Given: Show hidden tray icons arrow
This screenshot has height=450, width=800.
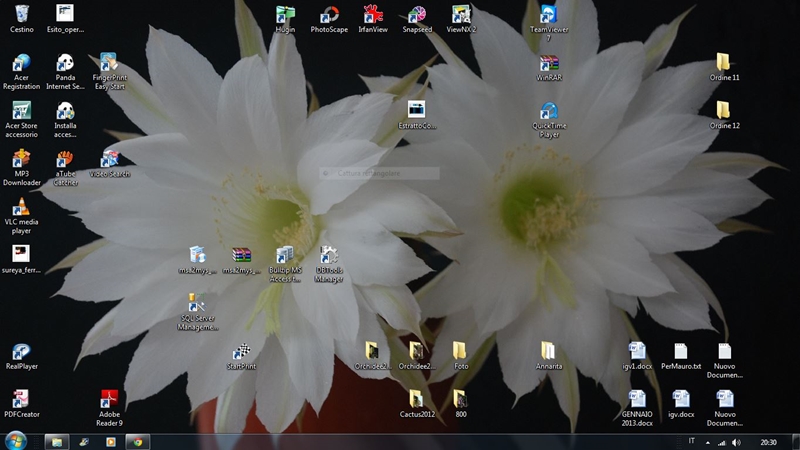Looking at the screenshot, I should [x=708, y=442].
